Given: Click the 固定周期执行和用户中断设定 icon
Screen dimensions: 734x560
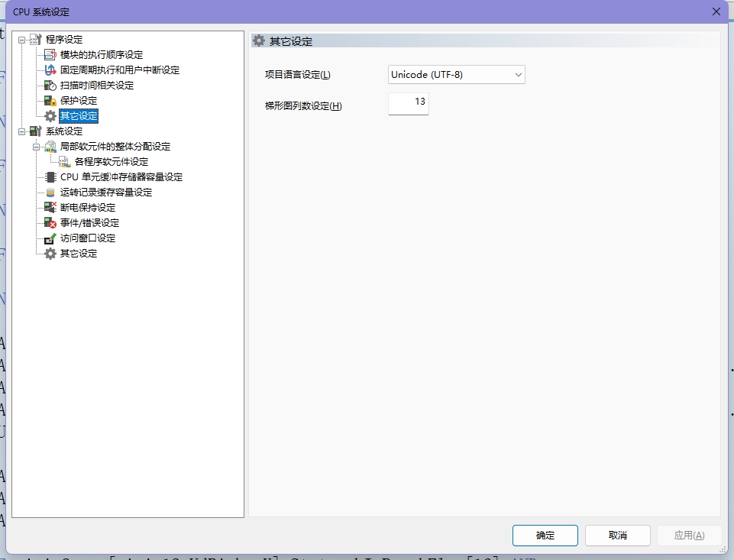Looking at the screenshot, I should click(x=50, y=70).
